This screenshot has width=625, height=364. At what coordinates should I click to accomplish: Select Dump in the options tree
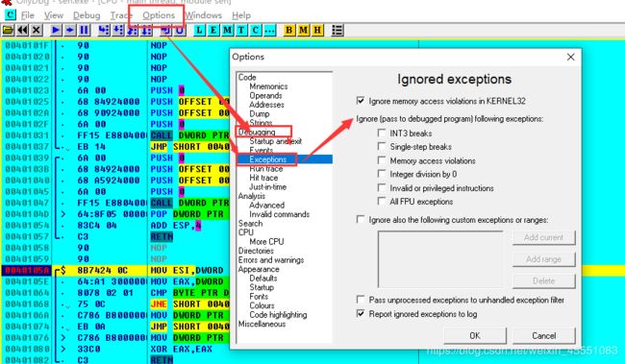point(260,113)
